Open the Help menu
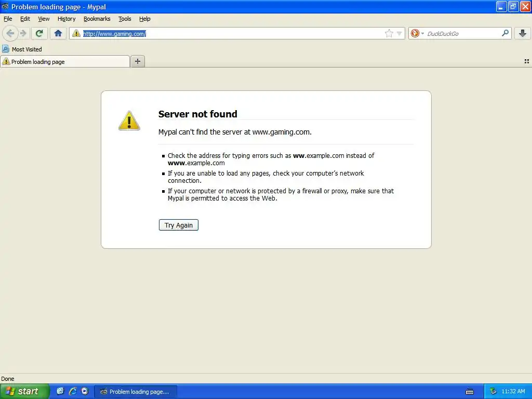The height and width of the screenshot is (399, 532). (145, 19)
